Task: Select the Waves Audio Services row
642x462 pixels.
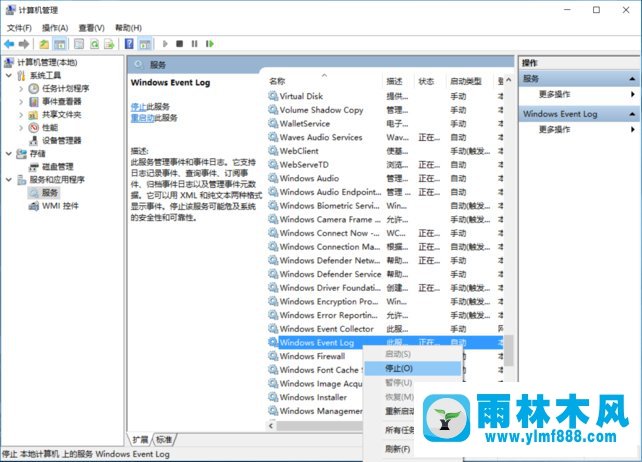Action: pyautogui.click(x=385, y=137)
